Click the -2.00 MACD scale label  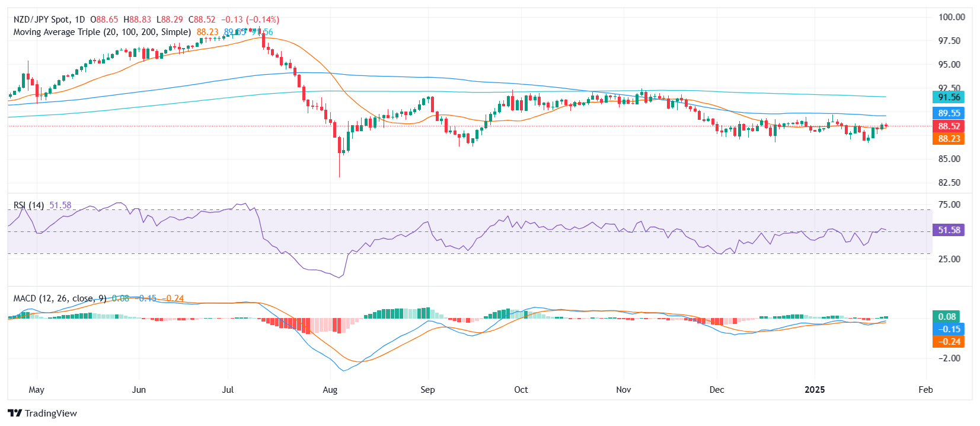(949, 358)
